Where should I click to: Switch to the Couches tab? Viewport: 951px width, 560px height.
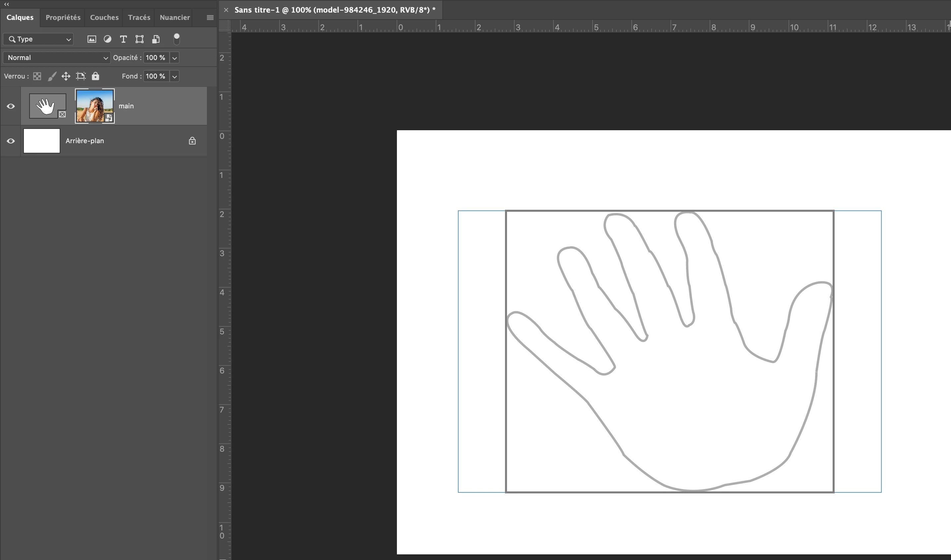104,17
